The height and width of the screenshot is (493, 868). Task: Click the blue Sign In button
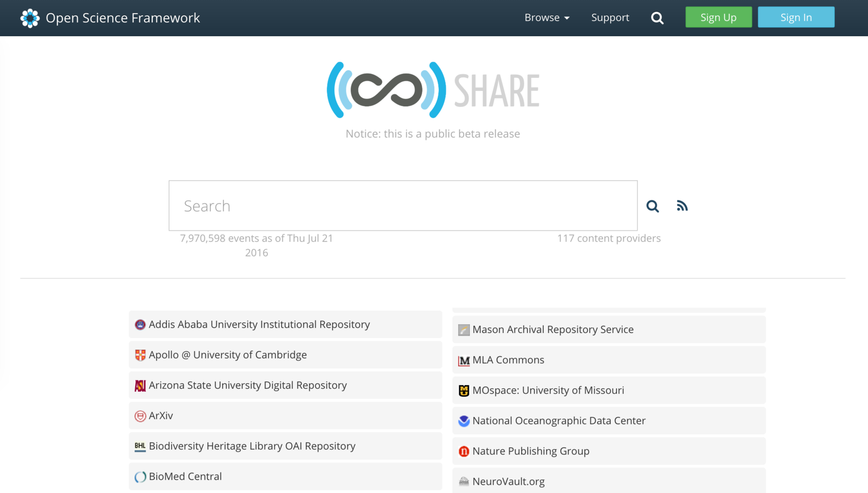point(796,17)
